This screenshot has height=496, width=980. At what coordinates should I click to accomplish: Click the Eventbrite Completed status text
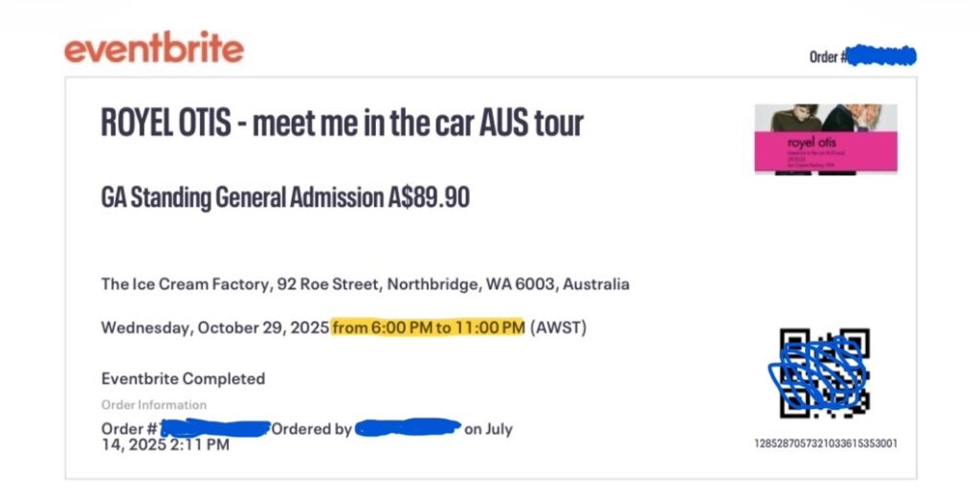[183, 378]
